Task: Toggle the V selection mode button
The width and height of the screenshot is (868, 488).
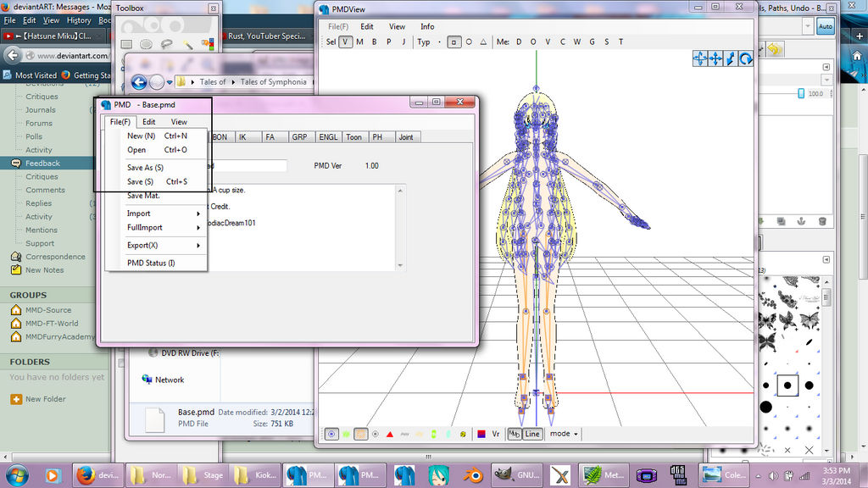Action: coord(346,42)
